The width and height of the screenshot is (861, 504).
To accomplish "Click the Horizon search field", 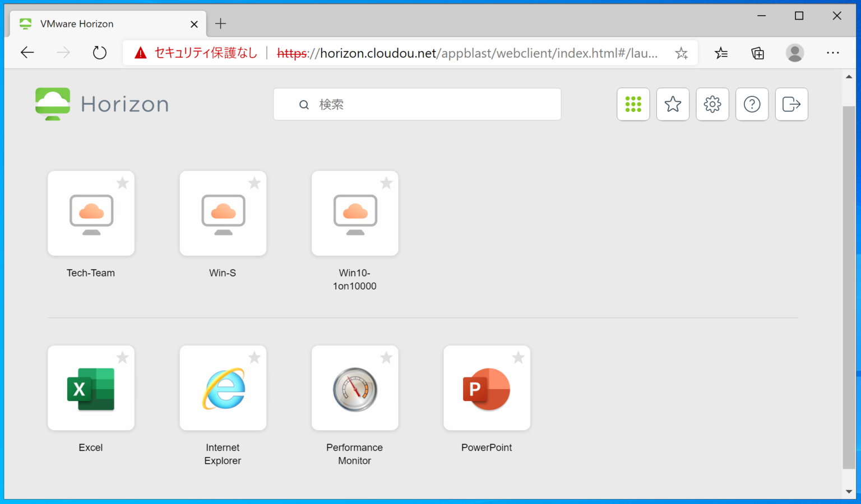I will pyautogui.click(x=417, y=104).
